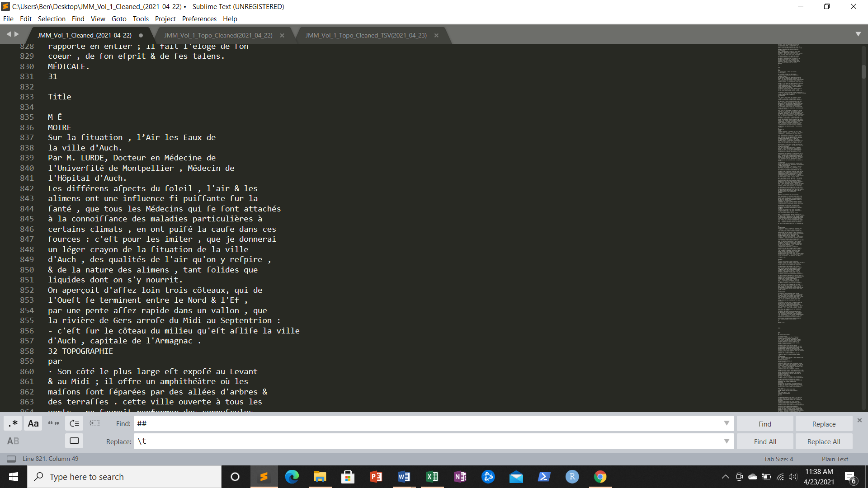
Task: Click side bar toggle in status bar
Action: [11, 459]
